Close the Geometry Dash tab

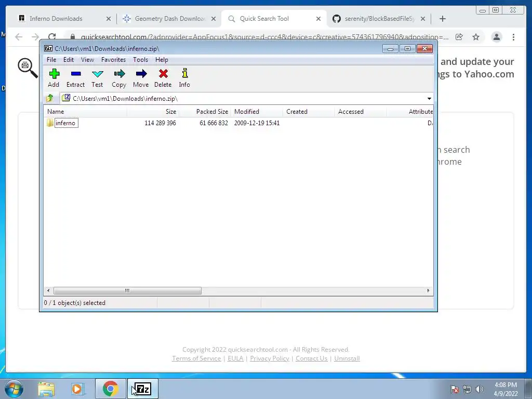[x=214, y=19]
